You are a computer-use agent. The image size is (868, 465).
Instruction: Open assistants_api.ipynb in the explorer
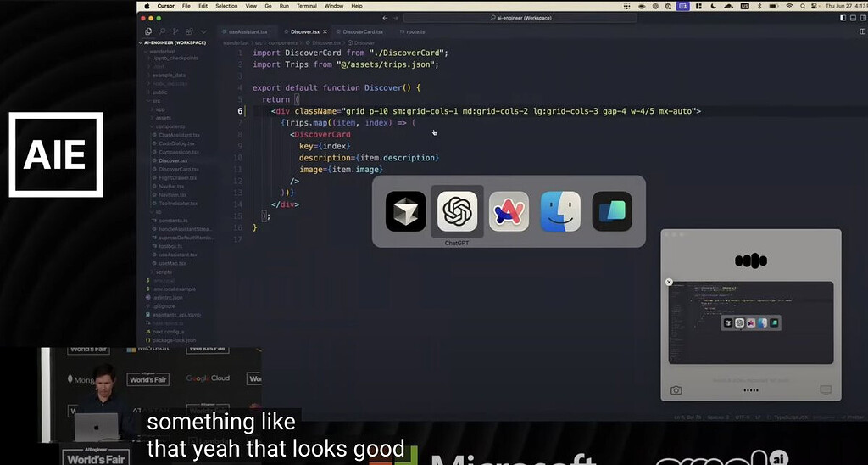176,315
